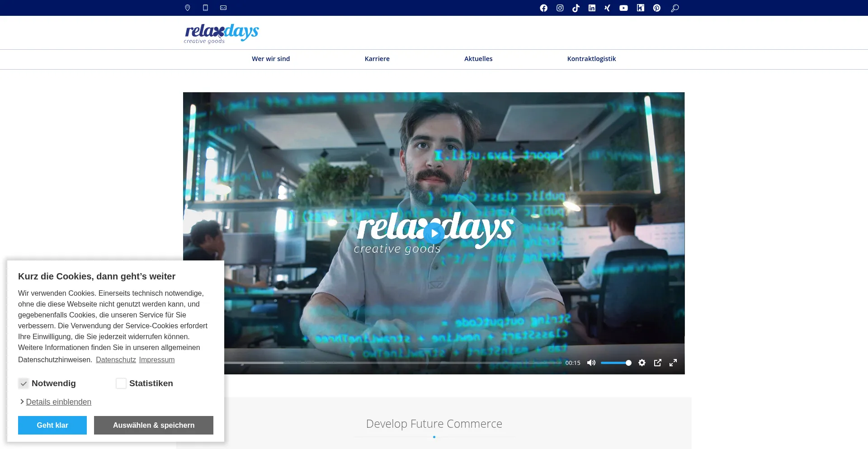Open video in popout window
Viewport: 868px width, 449px height.
pyautogui.click(x=658, y=363)
